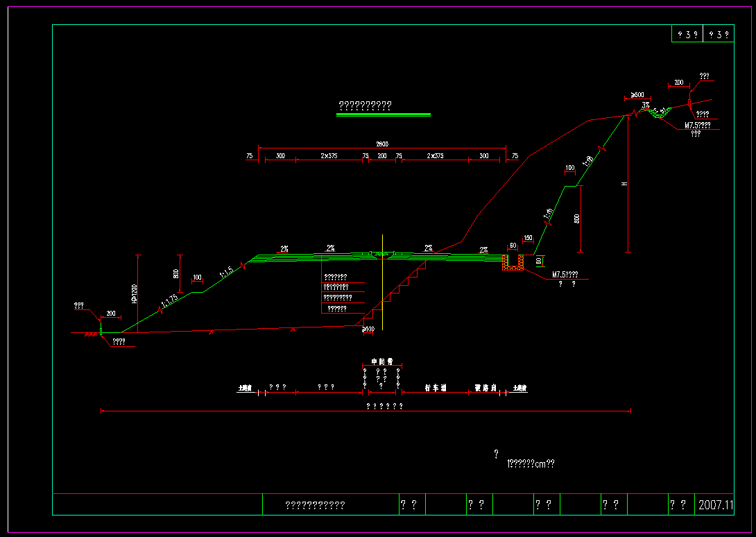Select the 1:1.75 slope label on left embankment
Screen dimensions: 756x537
169,301
